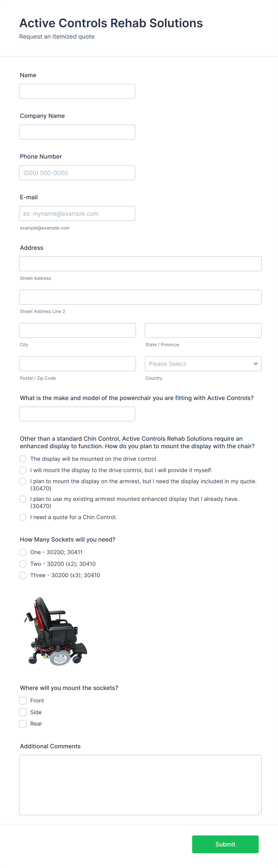Select "Two - 30200 (x2); 30410"
The width and height of the screenshot is (278, 868).
click(22, 564)
